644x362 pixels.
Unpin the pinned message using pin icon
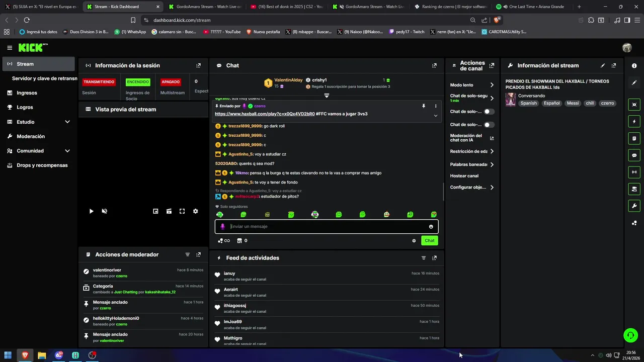tap(424, 106)
